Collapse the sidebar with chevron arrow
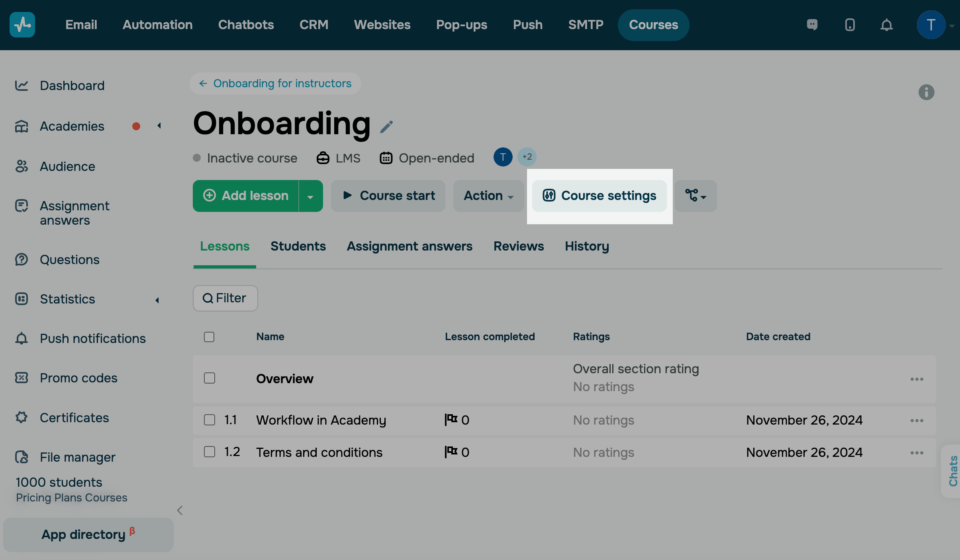 click(x=180, y=511)
